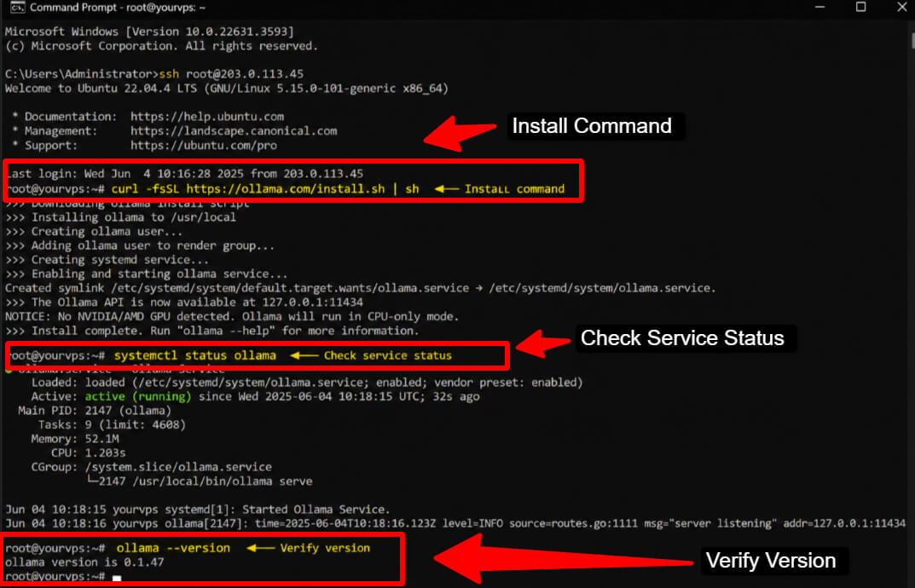Click the 'systemctl status ollama' command
The image size is (915, 588).
[195, 355]
